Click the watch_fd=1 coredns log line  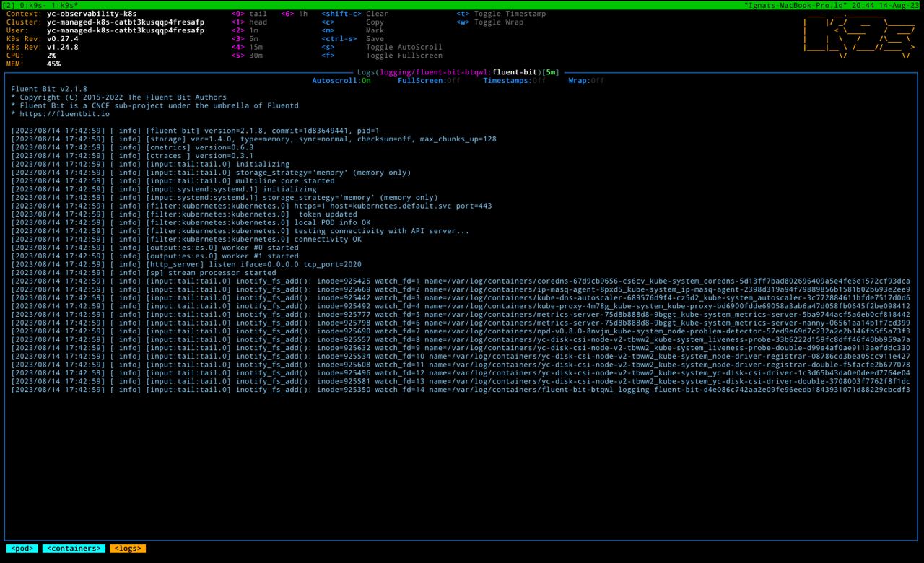pos(461,281)
